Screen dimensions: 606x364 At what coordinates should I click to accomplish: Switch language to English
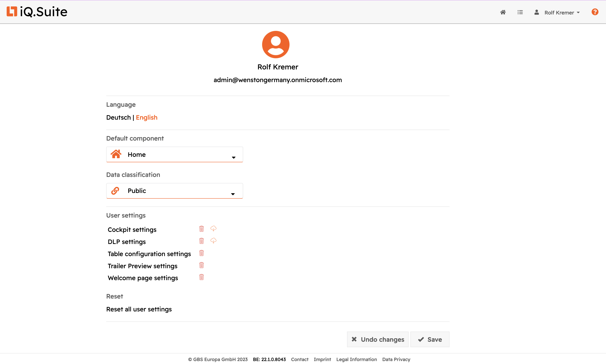tap(147, 117)
